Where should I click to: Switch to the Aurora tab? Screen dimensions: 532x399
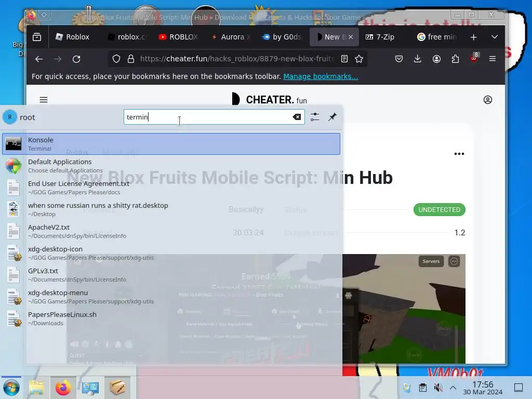[x=230, y=37]
